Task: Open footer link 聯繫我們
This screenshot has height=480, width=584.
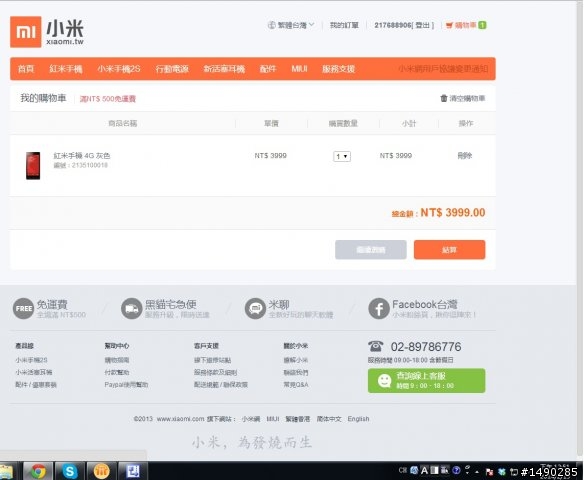Action: 296,372
